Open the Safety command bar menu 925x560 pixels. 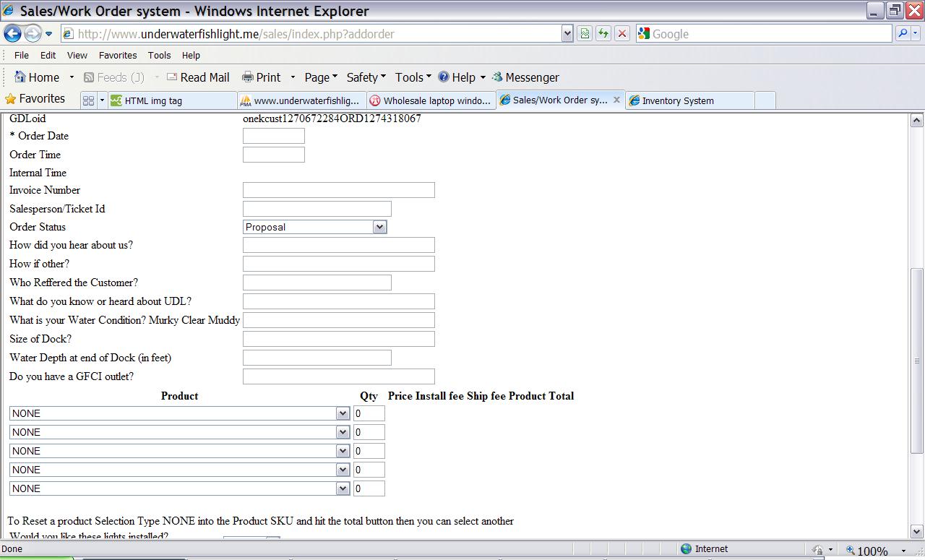click(x=366, y=77)
